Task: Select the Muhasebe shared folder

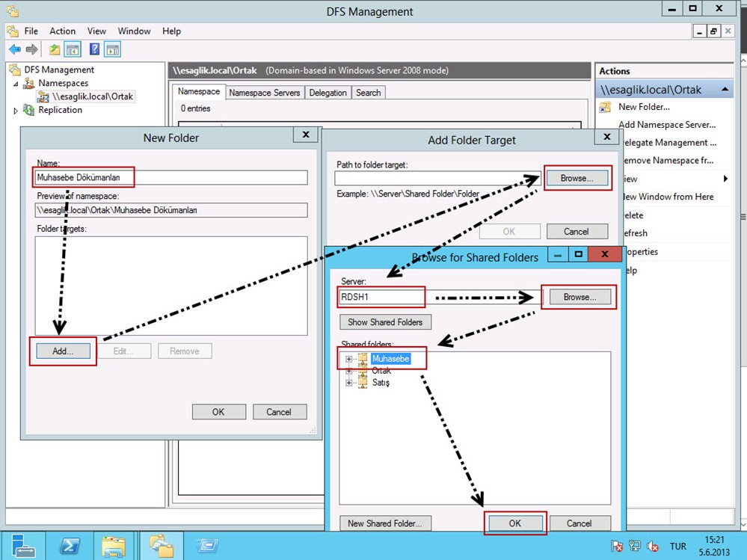Action: [x=390, y=359]
